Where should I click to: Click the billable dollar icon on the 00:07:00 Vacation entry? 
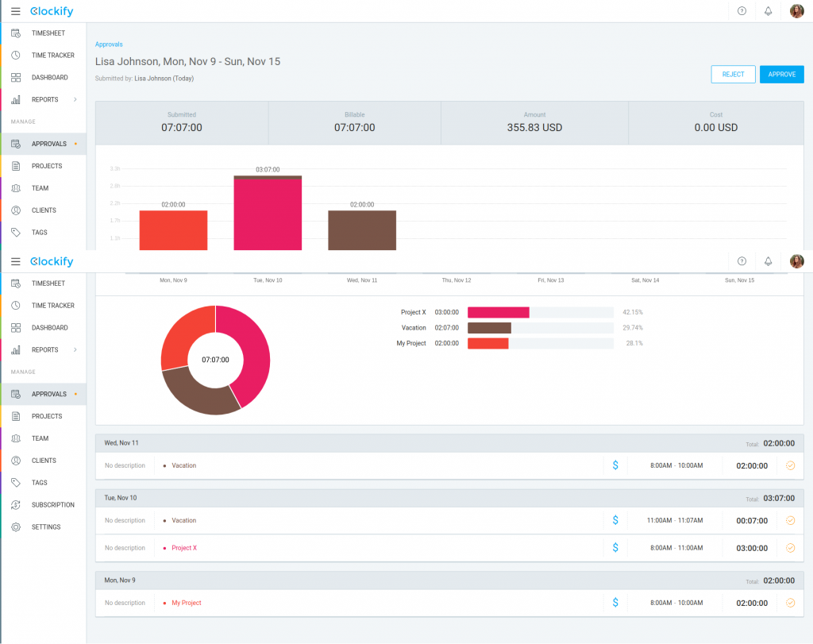[615, 520]
